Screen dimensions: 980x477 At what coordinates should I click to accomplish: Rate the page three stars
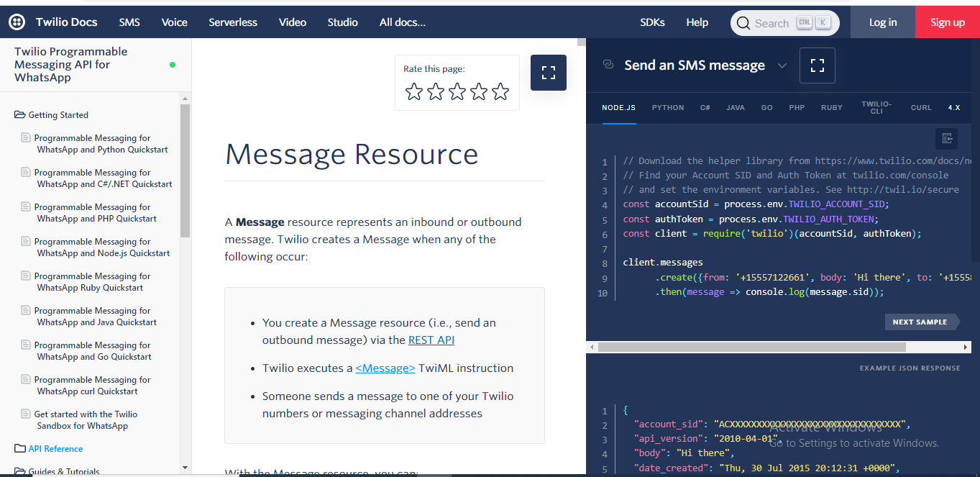click(457, 92)
